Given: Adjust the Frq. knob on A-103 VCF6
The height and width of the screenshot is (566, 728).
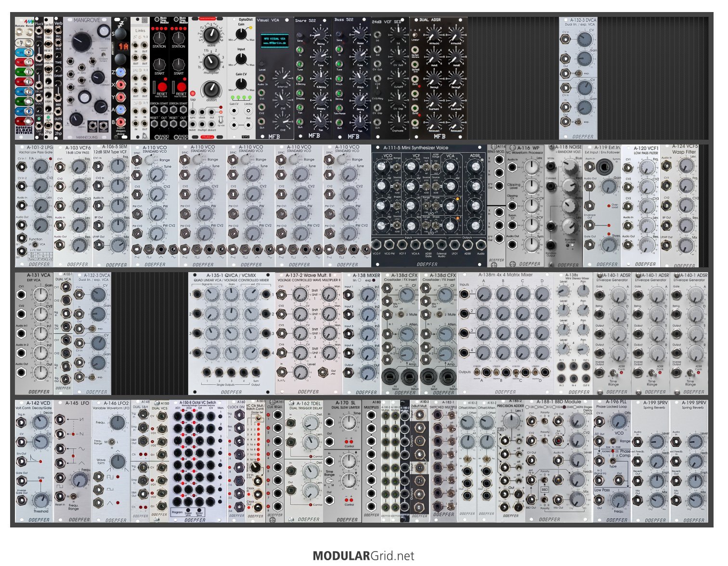Looking at the screenshot, I should point(79,167).
